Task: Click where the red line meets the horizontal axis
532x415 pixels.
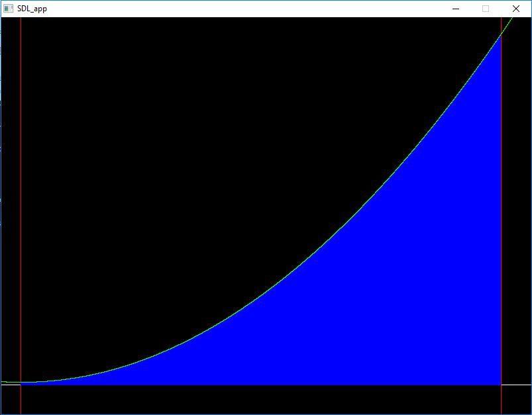Action: tap(501, 385)
